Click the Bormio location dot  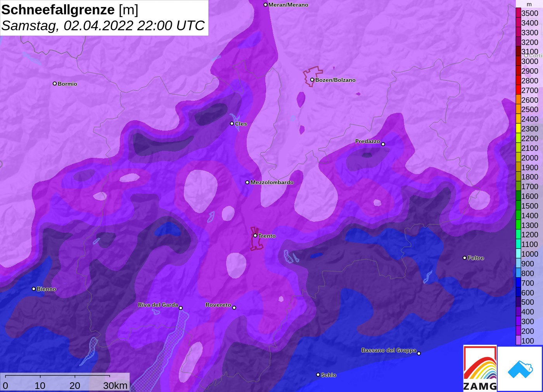[x=55, y=83]
